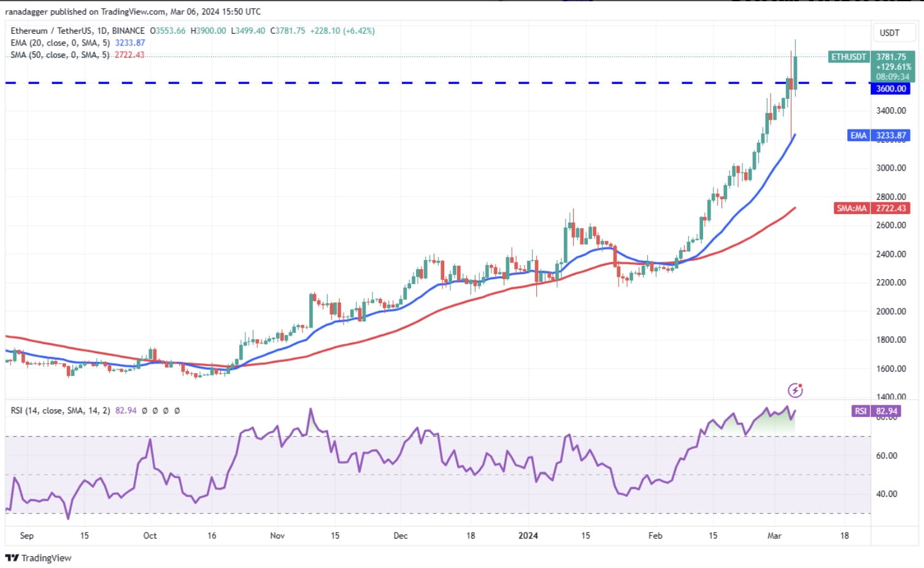This screenshot has width=924, height=568.
Task: Select the ETHUSDT price tag on the right axis
Action: coord(850,56)
